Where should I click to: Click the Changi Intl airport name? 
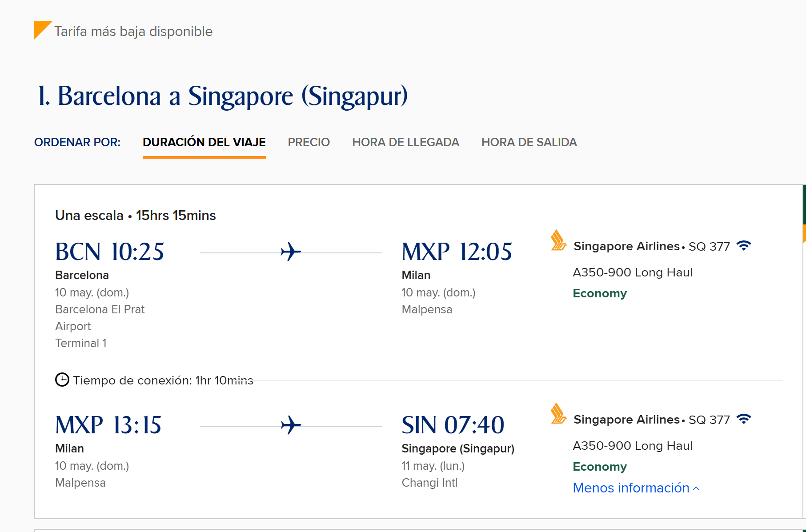point(429,483)
